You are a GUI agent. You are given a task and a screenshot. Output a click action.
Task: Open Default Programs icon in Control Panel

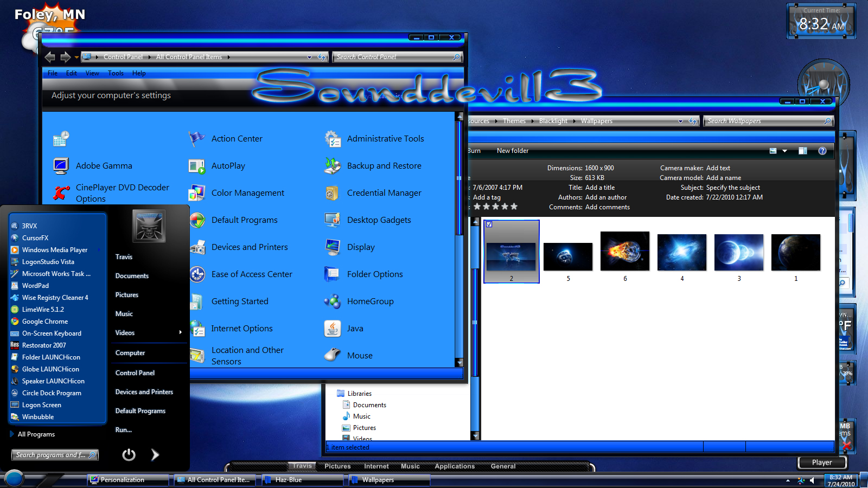click(197, 220)
